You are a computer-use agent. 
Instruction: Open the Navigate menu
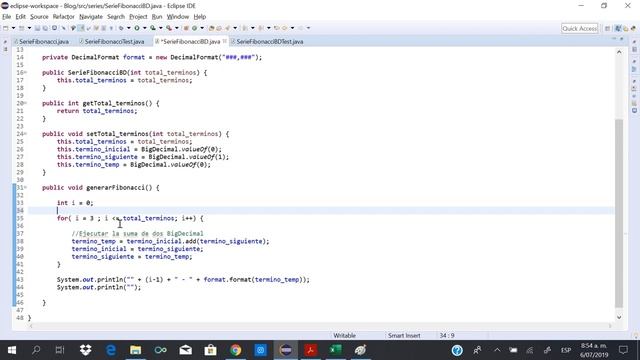91,17
